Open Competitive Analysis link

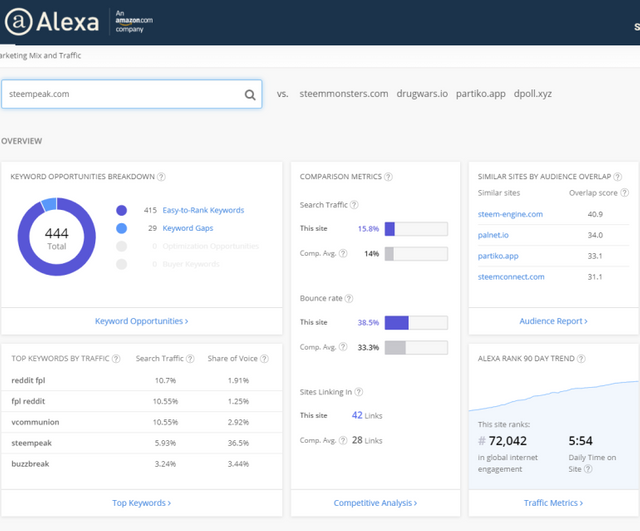(x=375, y=503)
